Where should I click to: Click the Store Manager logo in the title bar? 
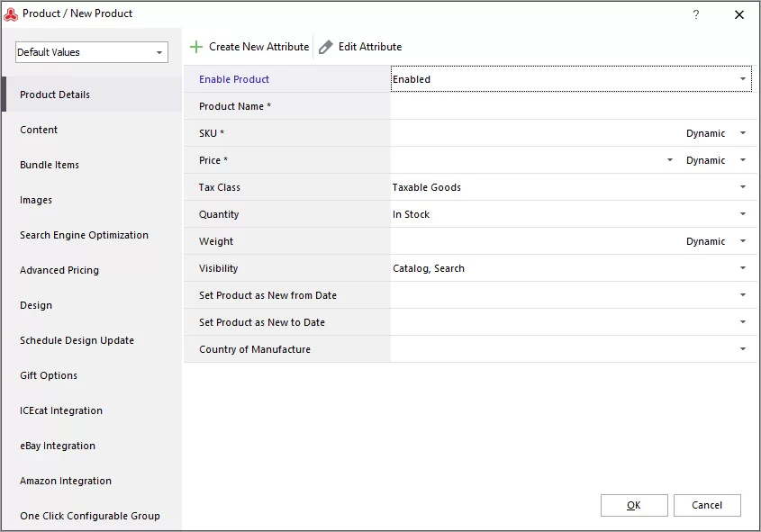click(11, 14)
